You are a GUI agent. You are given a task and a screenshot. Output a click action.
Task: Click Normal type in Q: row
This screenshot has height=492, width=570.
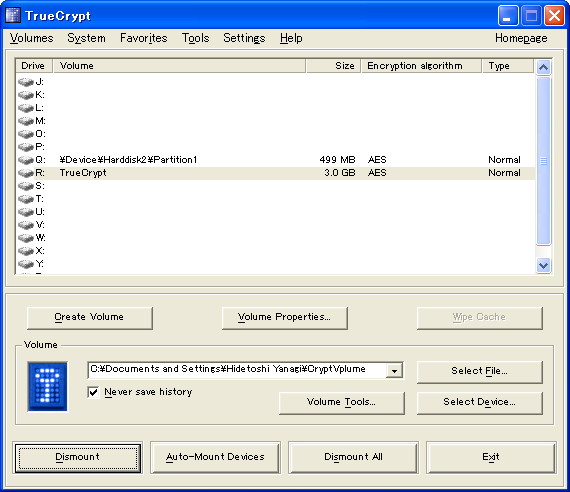pyautogui.click(x=504, y=160)
